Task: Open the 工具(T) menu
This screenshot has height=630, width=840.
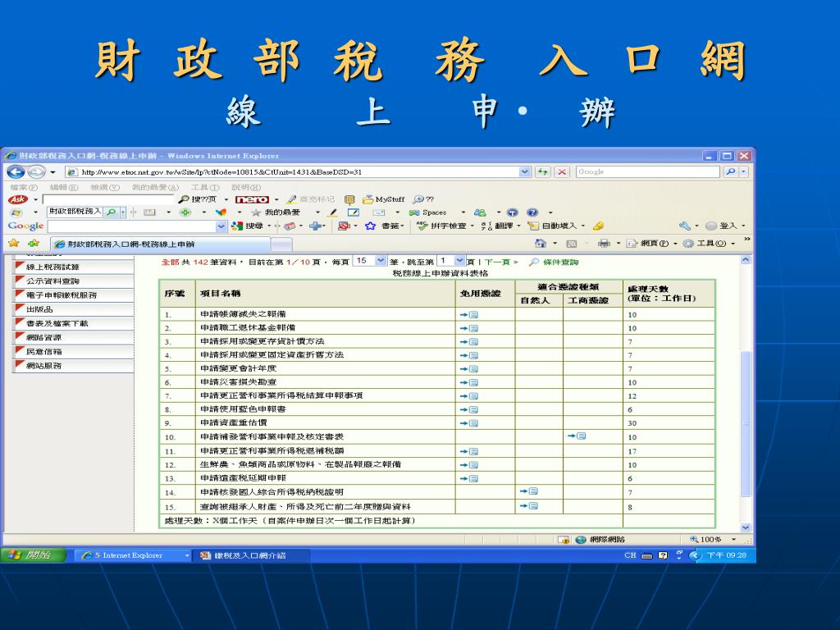Action: pyautogui.click(x=205, y=188)
